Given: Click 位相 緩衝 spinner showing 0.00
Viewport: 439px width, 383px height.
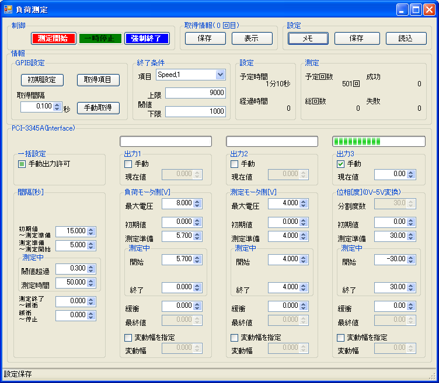Looking at the screenshot, I should click(395, 306).
